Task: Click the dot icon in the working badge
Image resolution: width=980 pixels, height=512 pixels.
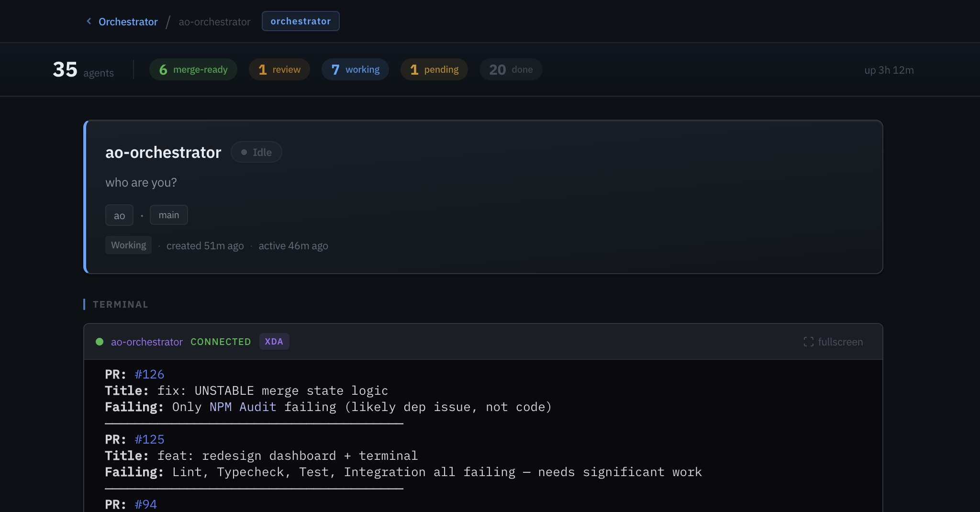Action: pyautogui.click(x=335, y=69)
